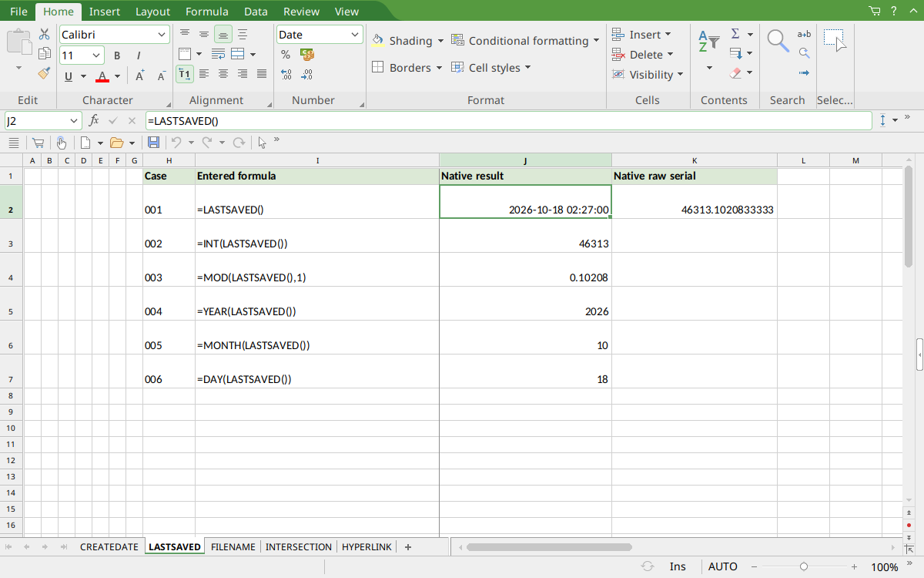
Task: Click the Save floppy disk icon
Action: [x=153, y=143]
